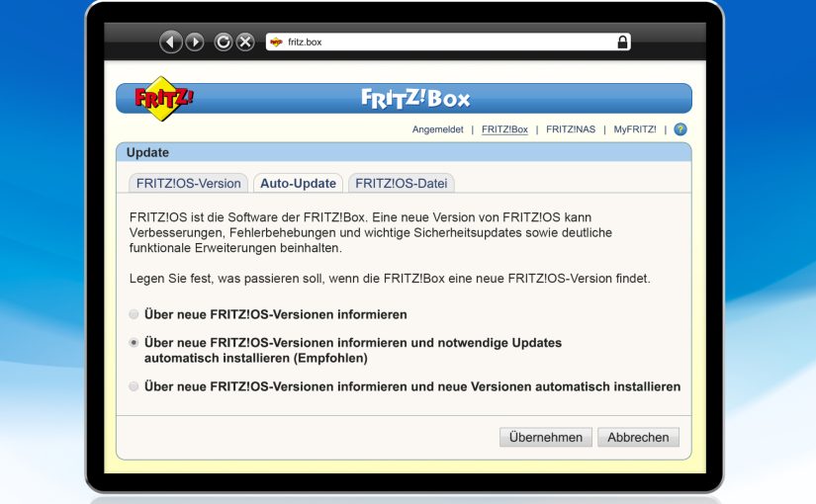Click the fritz.box address bar field
816x504 pixels.
coord(448,42)
